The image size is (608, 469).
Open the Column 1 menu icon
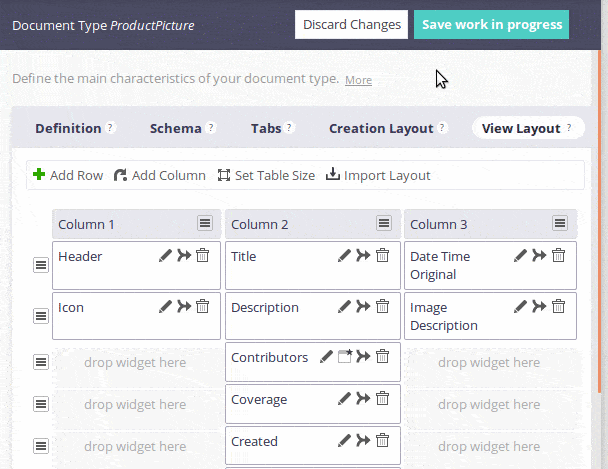[205, 223]
